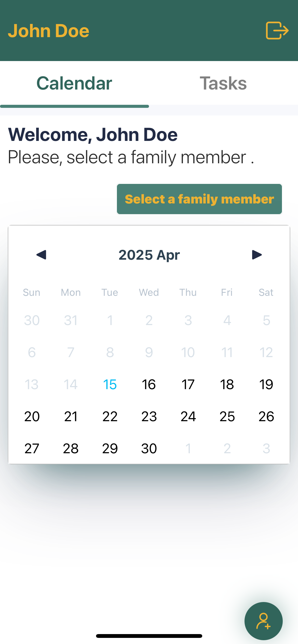The width and height of the screenshot is (298, 644).
Task: Tap greyed-out May 1 date
Action: (188, 448)
